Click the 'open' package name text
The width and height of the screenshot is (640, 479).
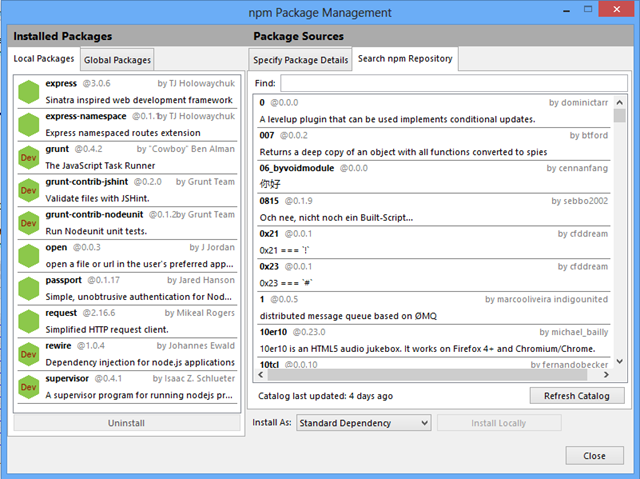(x=56, y=248)
